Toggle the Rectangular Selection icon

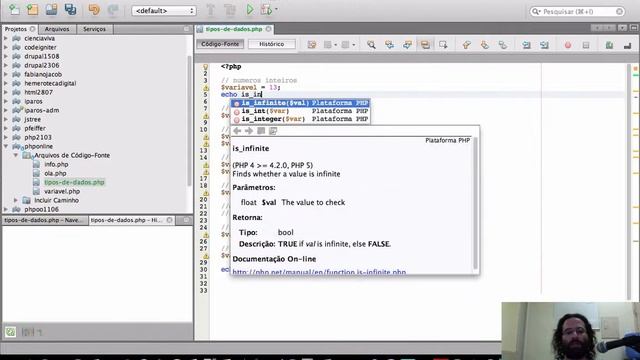click(x=443, y=44)
